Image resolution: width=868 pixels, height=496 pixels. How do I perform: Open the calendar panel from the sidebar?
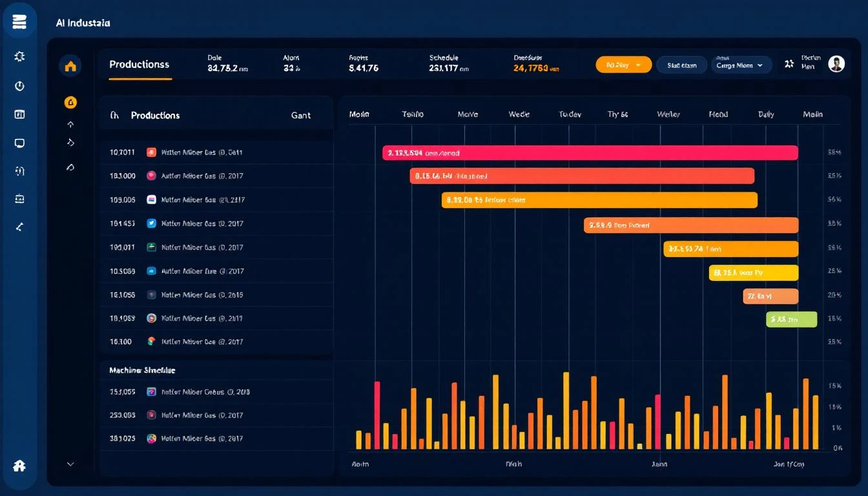(x=19, y=114)
